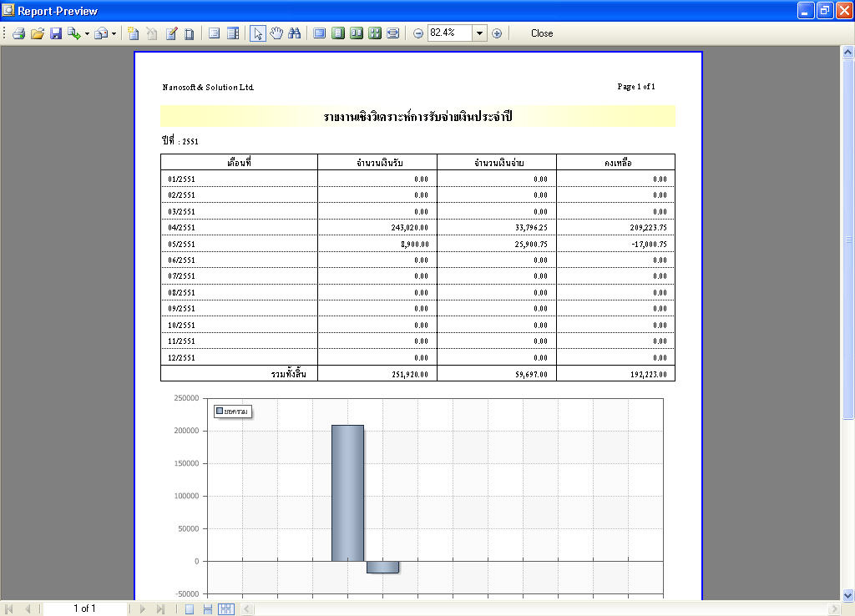
Task: Click the Delete page icon
Action: (x=152, y=33)
